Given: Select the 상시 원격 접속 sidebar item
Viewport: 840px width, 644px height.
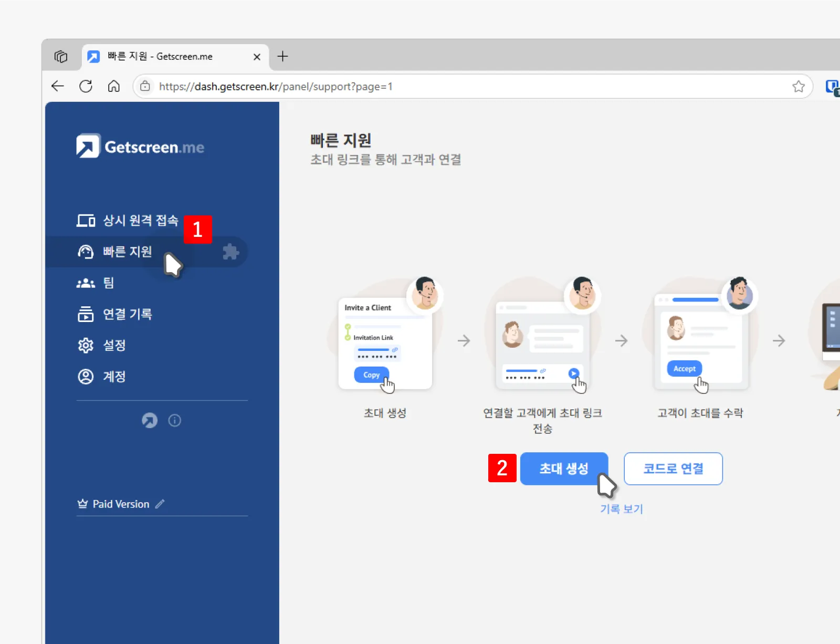Looking at the screenshot, I should pyautogui.click(x=140, y=221).
